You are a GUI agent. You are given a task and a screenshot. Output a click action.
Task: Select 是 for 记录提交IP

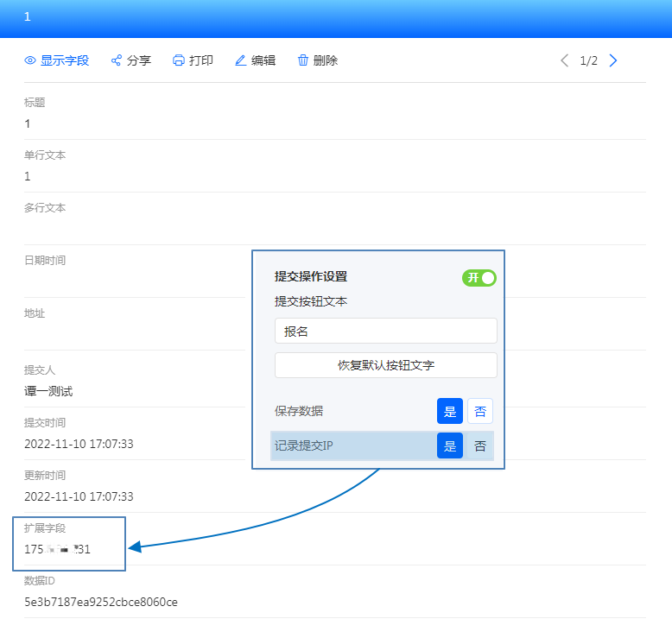(x=450, y=445)
